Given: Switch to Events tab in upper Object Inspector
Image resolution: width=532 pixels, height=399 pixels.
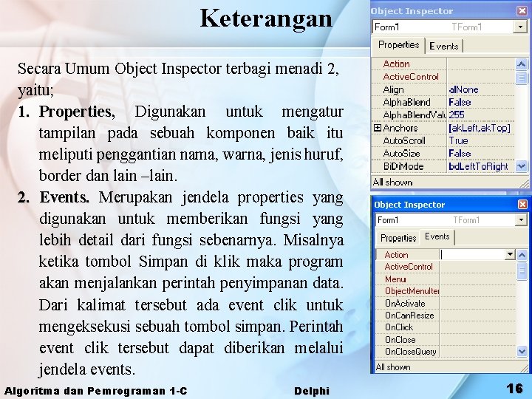Looking at the screenshot, I should pos(444,46).
